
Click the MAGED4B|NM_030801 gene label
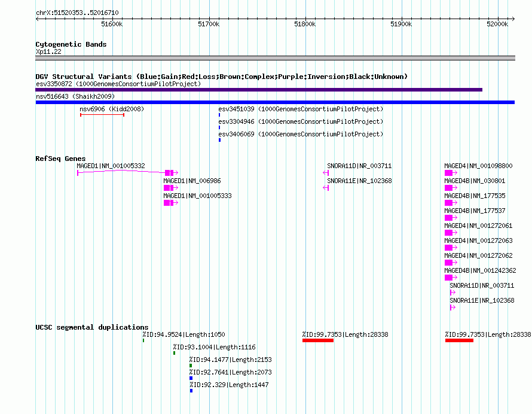[x=475, y=181]
